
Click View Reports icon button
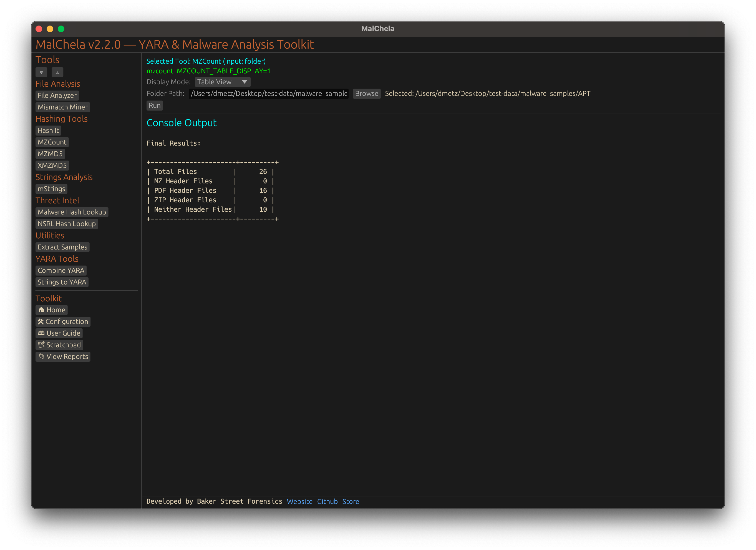(x=63, y=357)
